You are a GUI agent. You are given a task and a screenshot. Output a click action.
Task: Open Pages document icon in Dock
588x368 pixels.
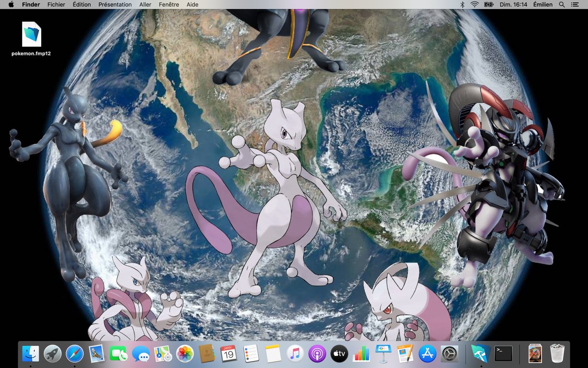(x=405, y=353)
